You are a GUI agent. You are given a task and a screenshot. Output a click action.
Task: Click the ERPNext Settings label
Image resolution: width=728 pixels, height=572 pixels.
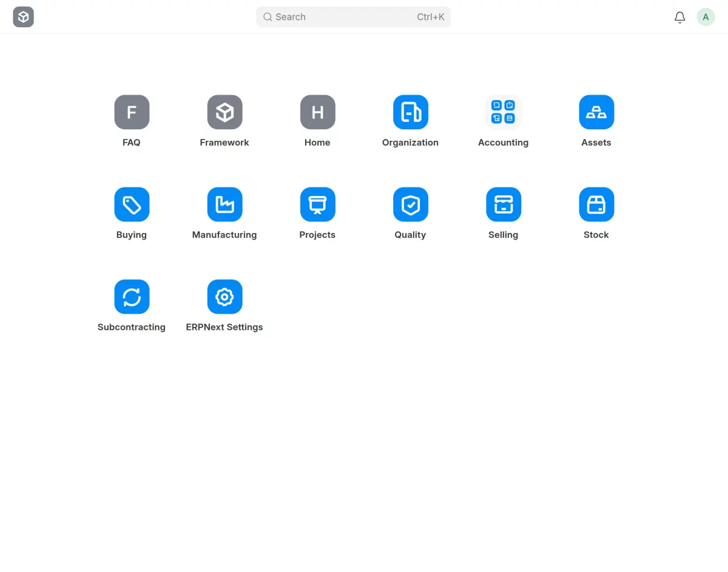(224, 327)
